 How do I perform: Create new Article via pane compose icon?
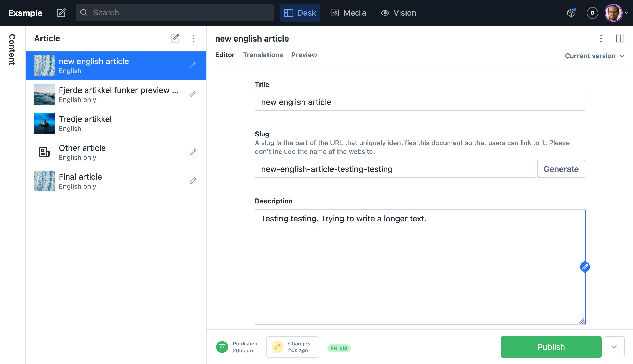175,38
